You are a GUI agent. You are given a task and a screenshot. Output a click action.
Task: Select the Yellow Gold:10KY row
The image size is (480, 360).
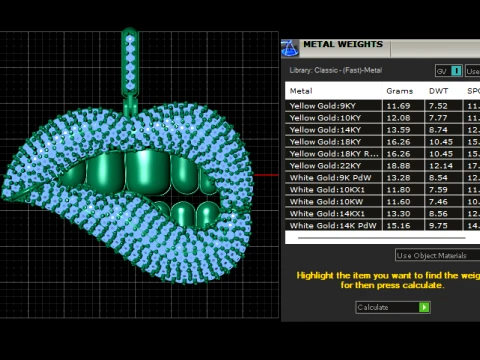pos(383,118)
